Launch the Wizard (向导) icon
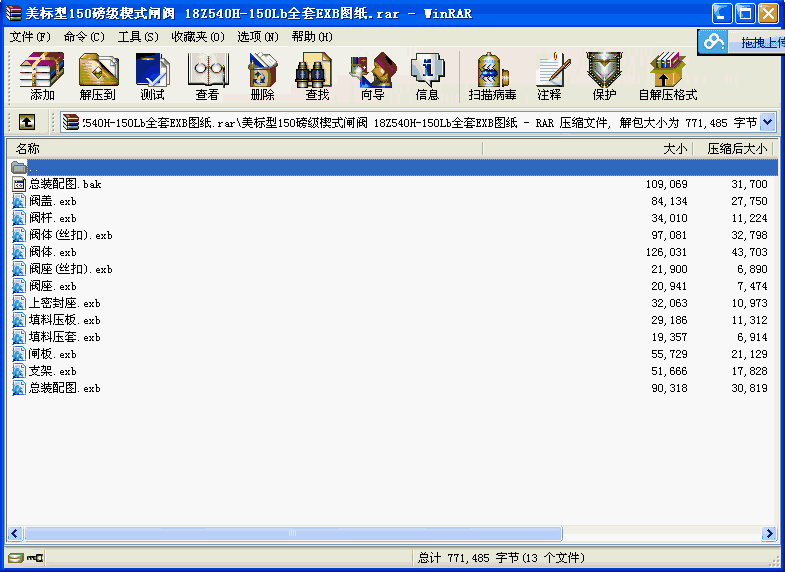The height and width of the screenshot is (572, 785). coord(372,76)
